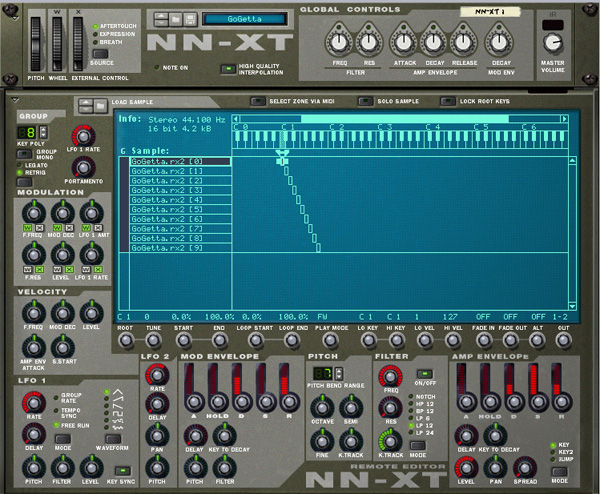Click the Out parameter knob
The image size is (600, 494).
[x=563, y=340]
